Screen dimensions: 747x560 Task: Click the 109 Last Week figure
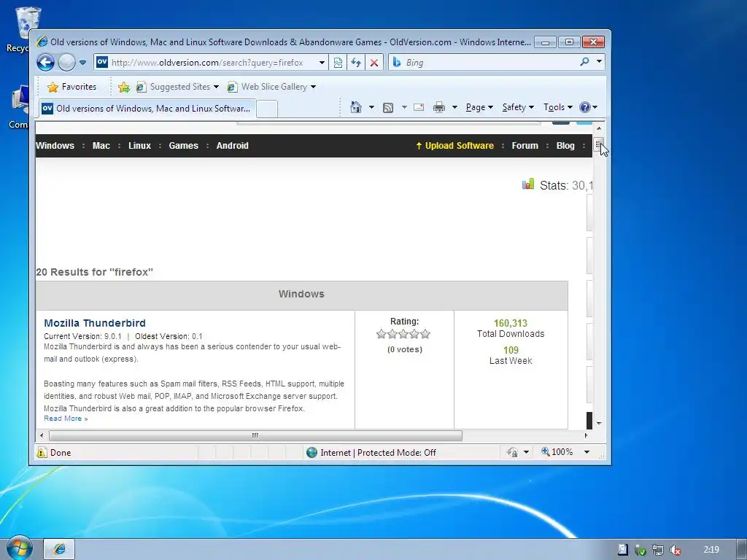pyautogui.click(x=511, y=351)
